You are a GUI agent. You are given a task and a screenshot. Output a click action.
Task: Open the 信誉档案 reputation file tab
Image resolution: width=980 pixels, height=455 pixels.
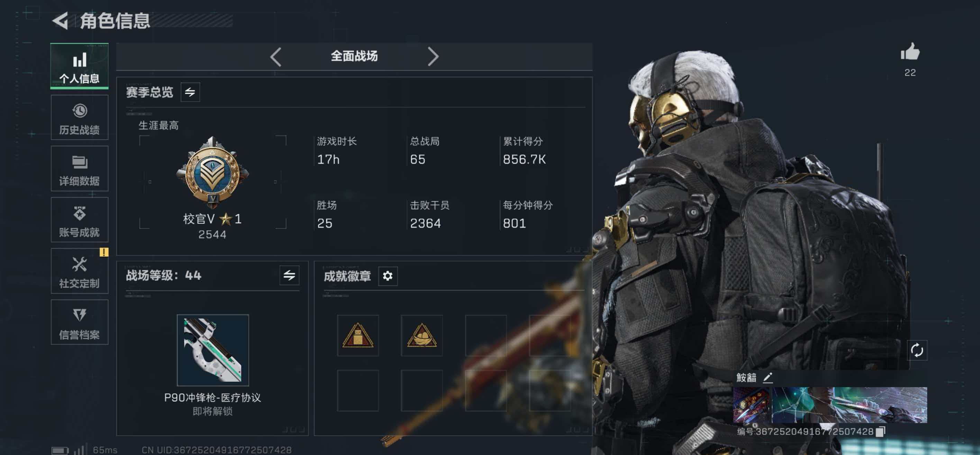80,322
